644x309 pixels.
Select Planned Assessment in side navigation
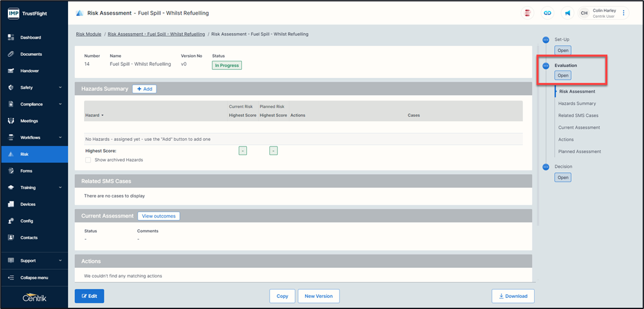tap(579, 151)
